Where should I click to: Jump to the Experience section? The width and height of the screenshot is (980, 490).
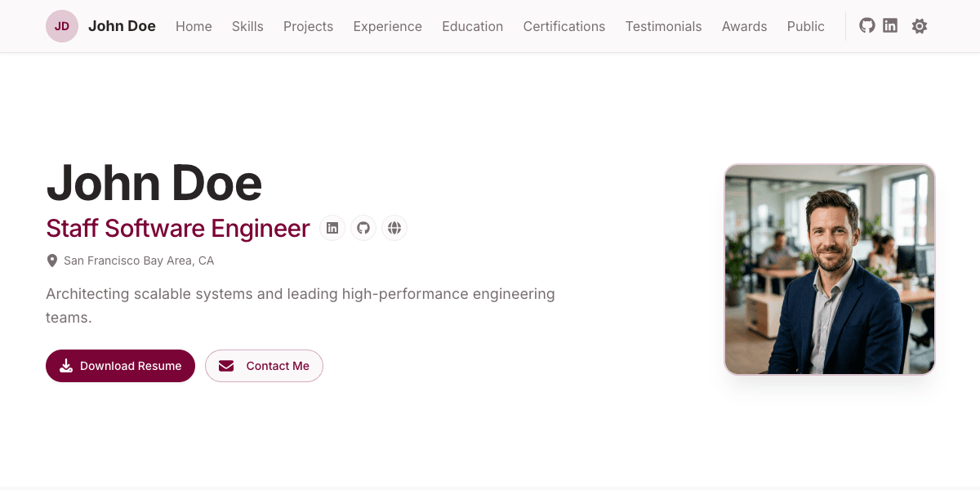[x=387, y=26]
